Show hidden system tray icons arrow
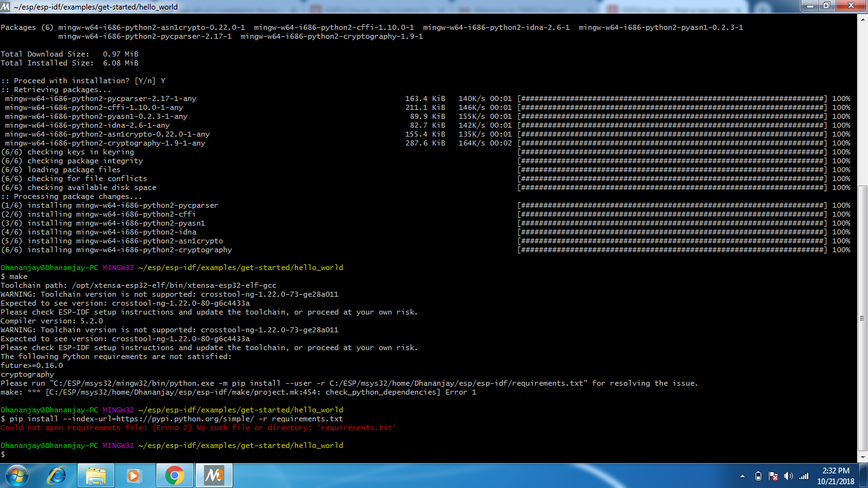This screenshot has height=488, width=868. pos(743,476)
